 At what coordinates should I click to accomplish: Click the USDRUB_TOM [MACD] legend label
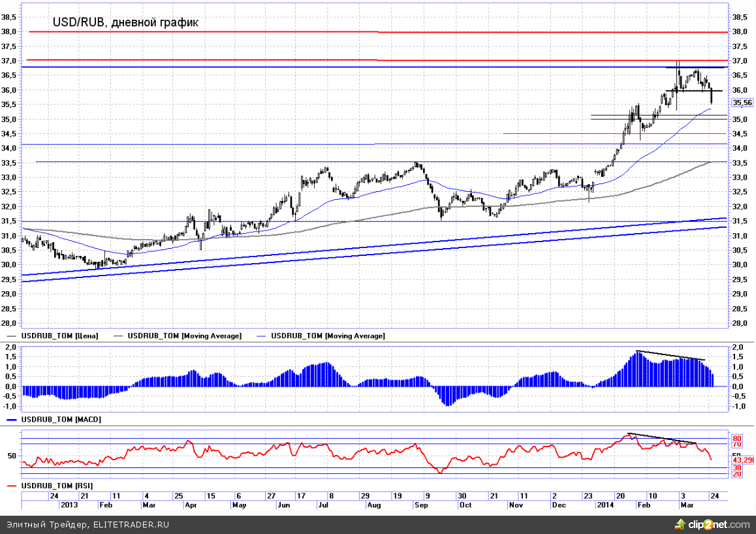pos(61,419)
